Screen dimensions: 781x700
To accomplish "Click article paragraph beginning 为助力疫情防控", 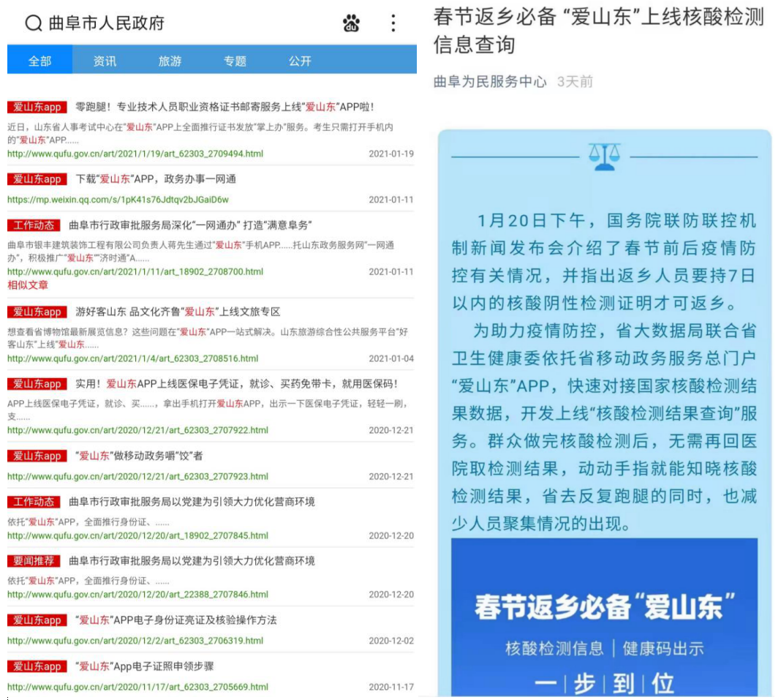I will [x=604, y=427].
